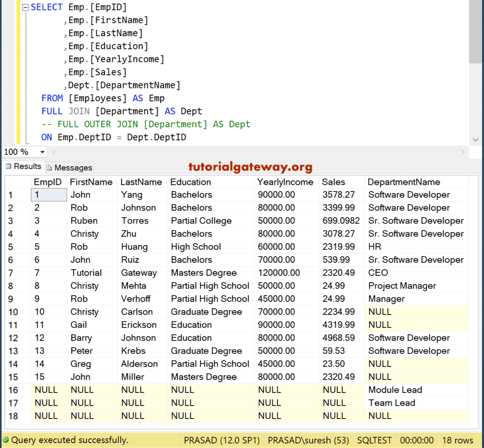The height and width of the screenshot is (448, 484).
Task: Click the horizontal scrollbar's right arrow
Action: 462,152
